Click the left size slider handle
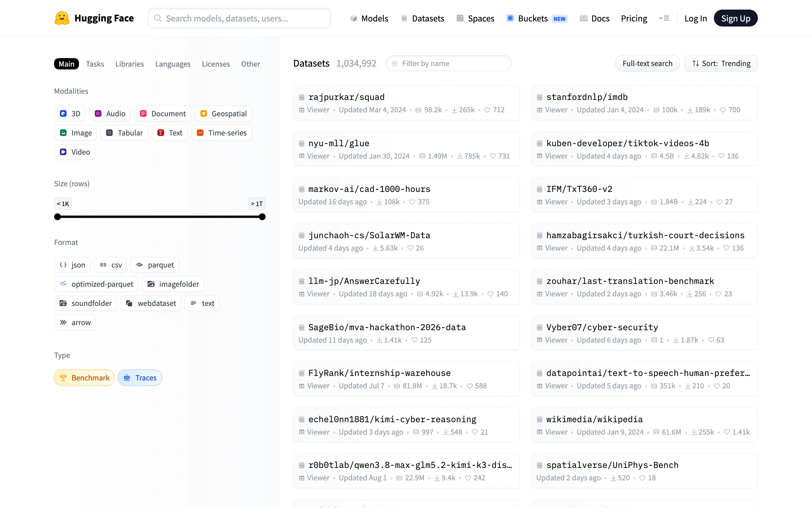Viewport: 812px width, 508px height. 58,217
